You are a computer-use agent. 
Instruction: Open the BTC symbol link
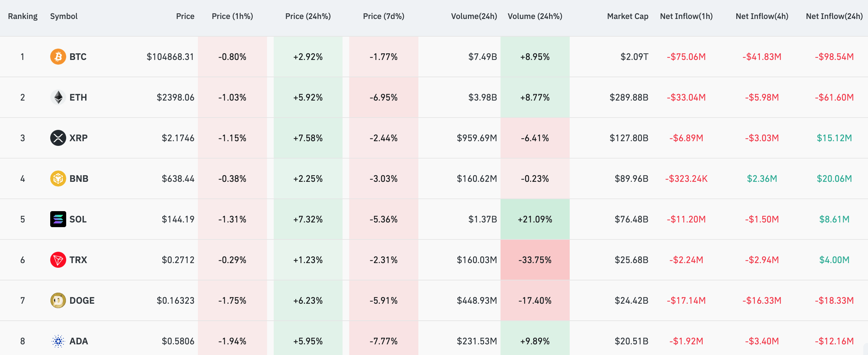point(78,57)
